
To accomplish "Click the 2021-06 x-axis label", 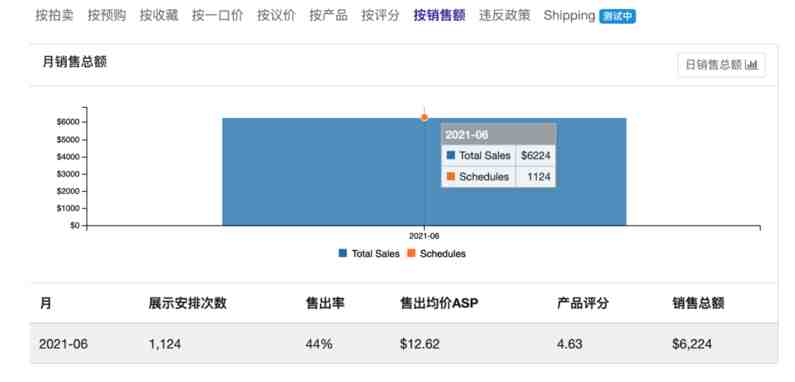I will point(424,236).
